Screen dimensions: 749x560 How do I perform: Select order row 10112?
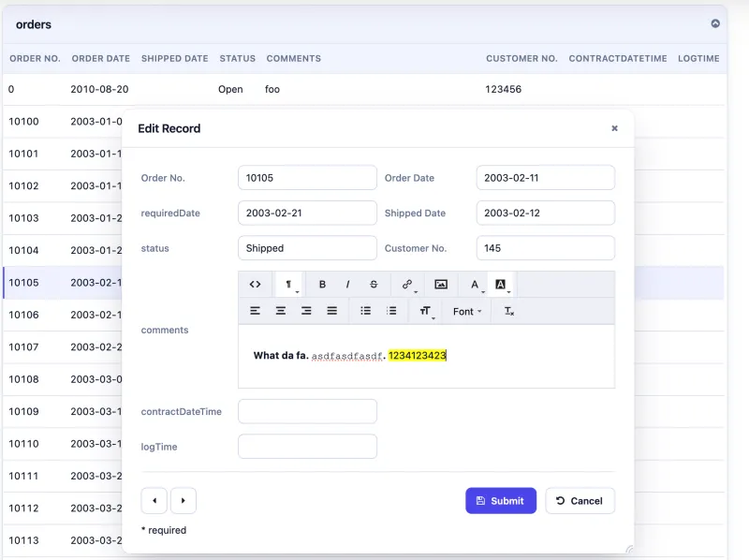tap(63, 508)
